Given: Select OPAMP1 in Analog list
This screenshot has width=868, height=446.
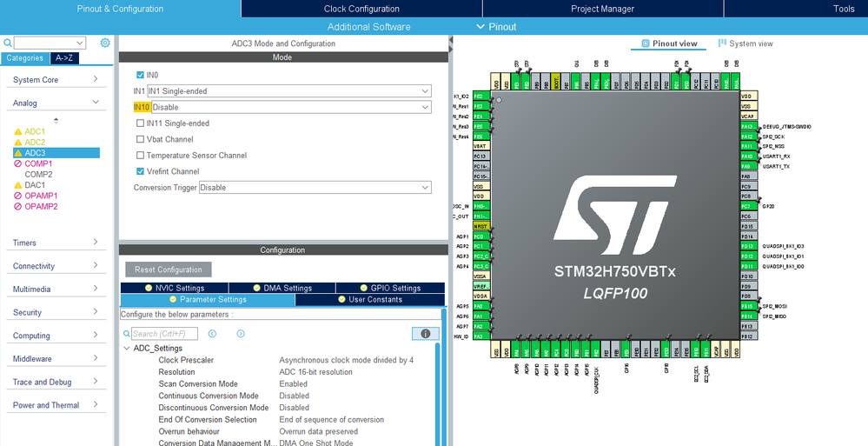Looking at the screenshot, I should (x=41, y=196).
